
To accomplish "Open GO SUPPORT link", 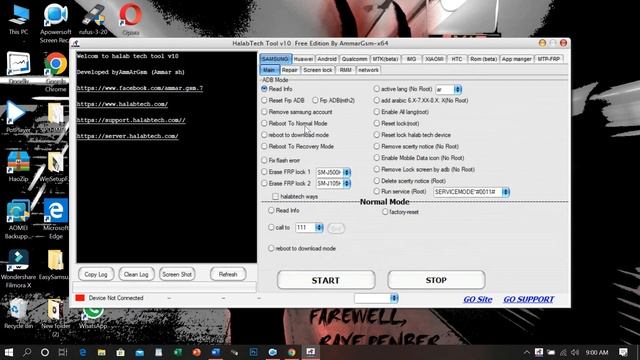I will pos(529,299).
